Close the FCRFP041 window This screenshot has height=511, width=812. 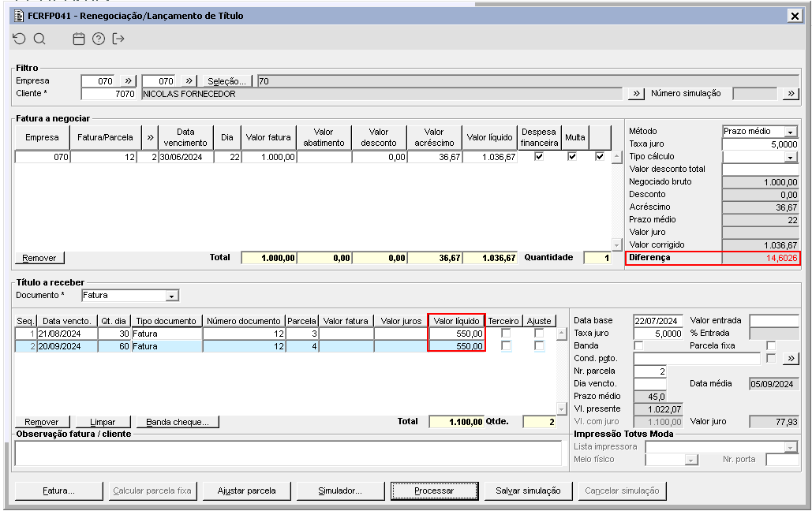795,16
